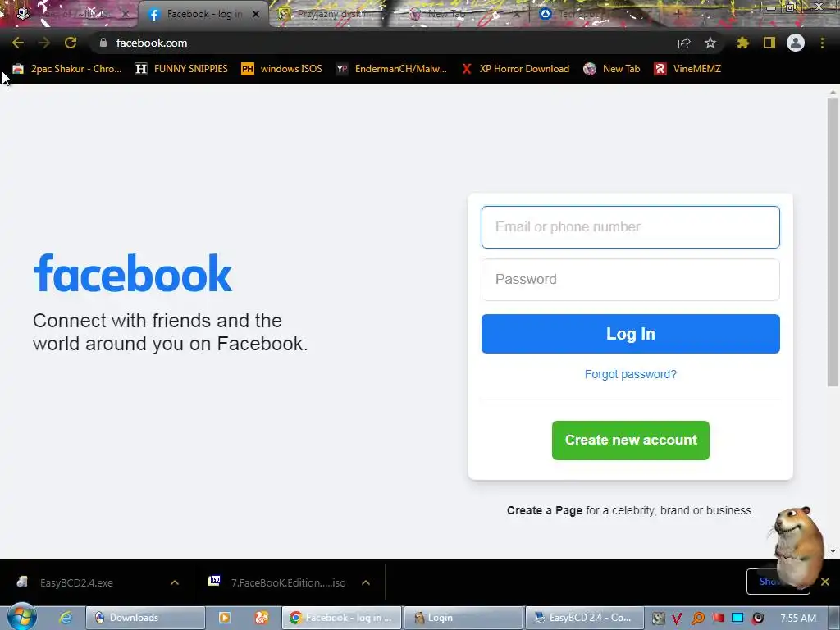Switch to the Login taskbar window
The height and width of the screenshot is (630, 840).
point(463,618)
